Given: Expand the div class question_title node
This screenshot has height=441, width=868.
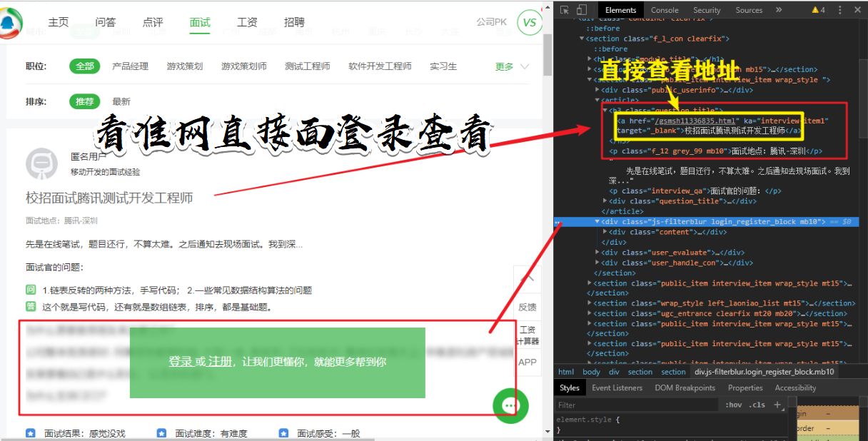Looking at the screenshot, I should [x=606, y=201].
